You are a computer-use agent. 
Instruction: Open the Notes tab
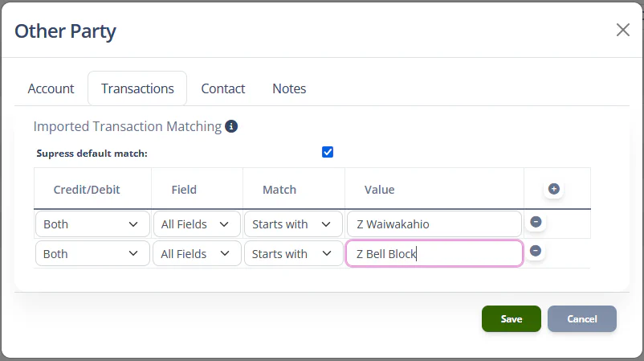click(289, 88)
